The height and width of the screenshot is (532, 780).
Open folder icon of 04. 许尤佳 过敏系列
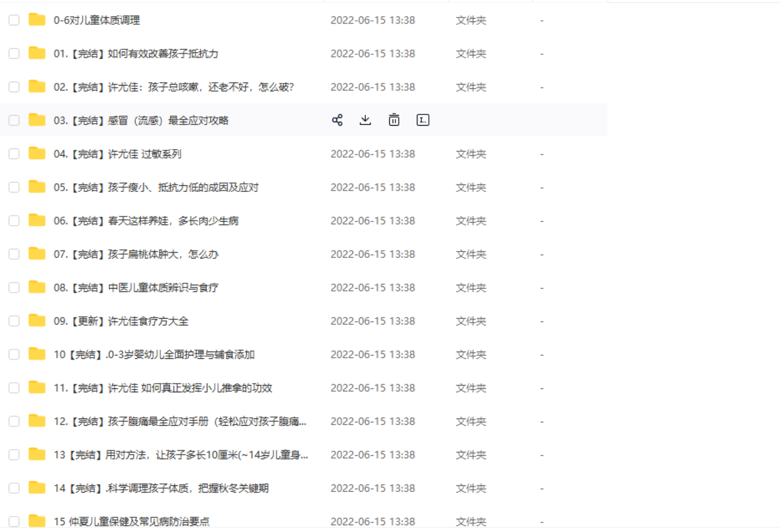pos(37,153)
